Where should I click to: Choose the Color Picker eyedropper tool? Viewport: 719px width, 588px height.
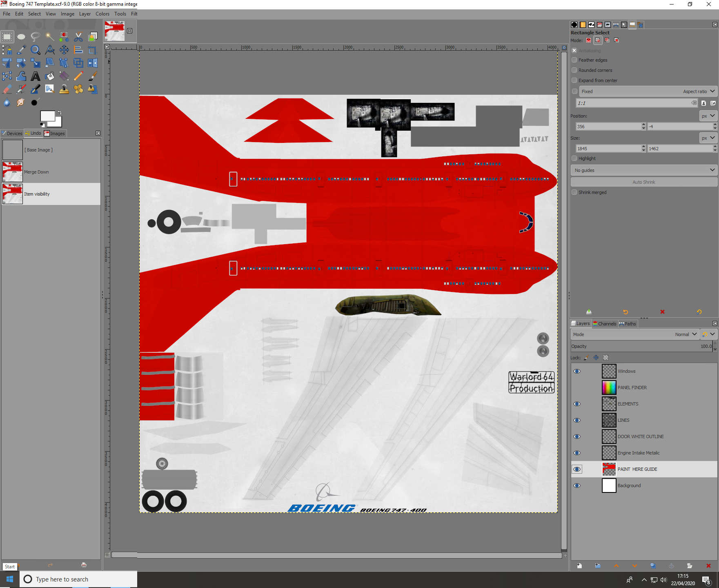(x=21, y=50)
